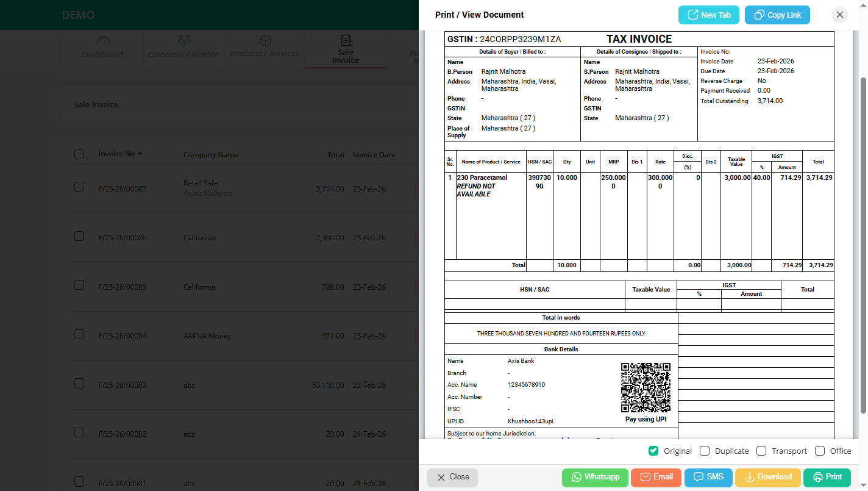Click the X icon to close document viewer
This screenshot has width=868, height=491.
[x=840, y=15]
